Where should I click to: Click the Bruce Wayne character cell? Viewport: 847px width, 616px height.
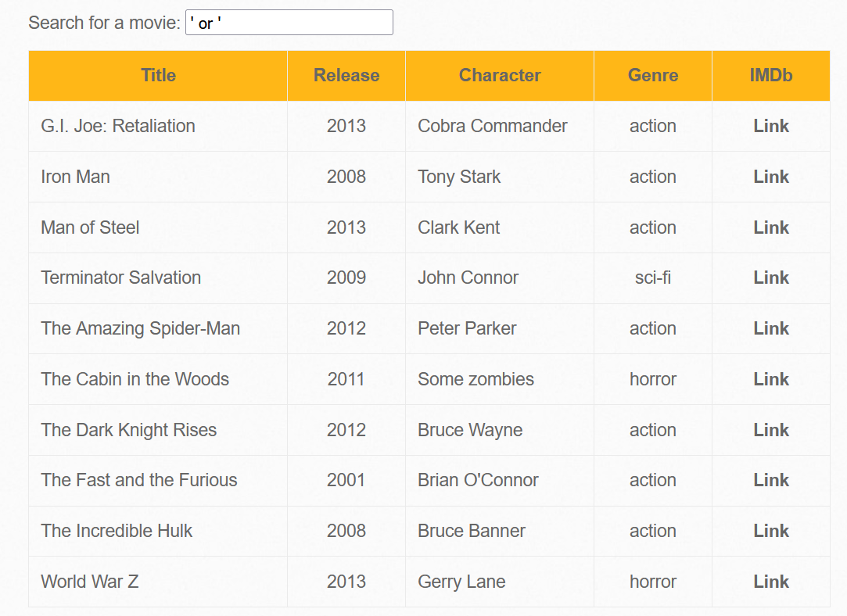[x=500, y=430]
